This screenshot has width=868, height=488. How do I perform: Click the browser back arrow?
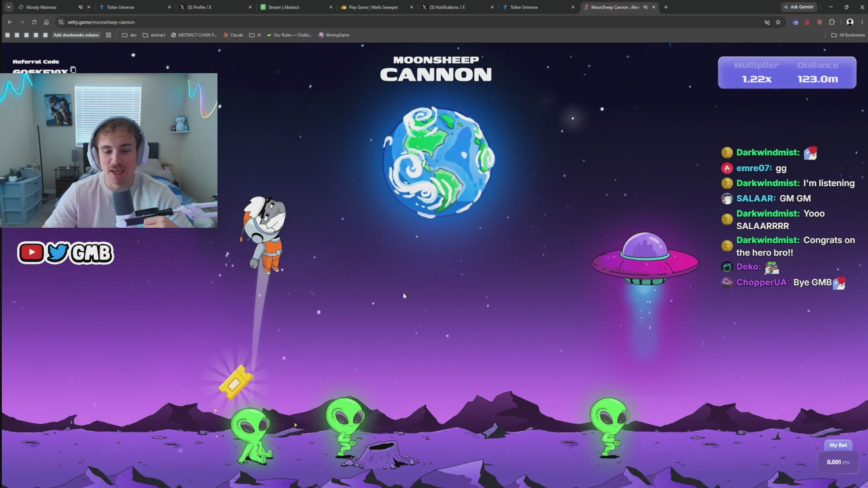(x=10, y=22)
